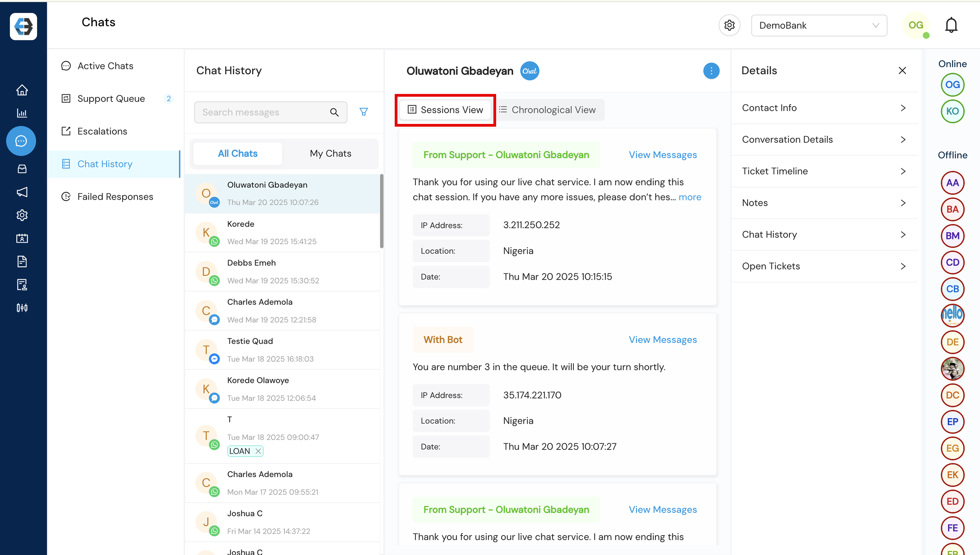Switch to Sessions View tab
Viewport: 980px width, 555px height.
pyautogui.click(x=445, y=110)
